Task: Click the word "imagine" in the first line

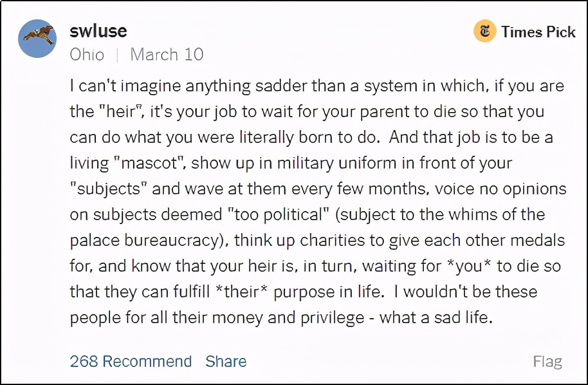Action: 141,86
